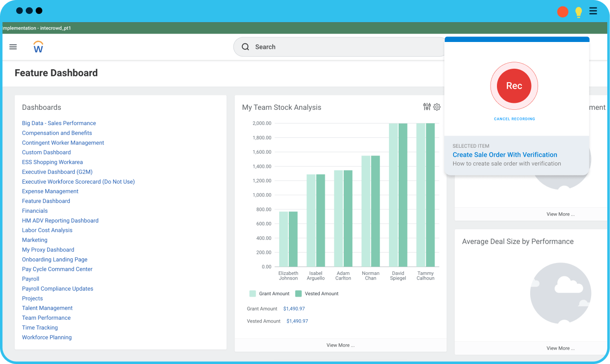Start recording with the red Rec button
The image size is (610, 364).
click(x=514, y=86)
